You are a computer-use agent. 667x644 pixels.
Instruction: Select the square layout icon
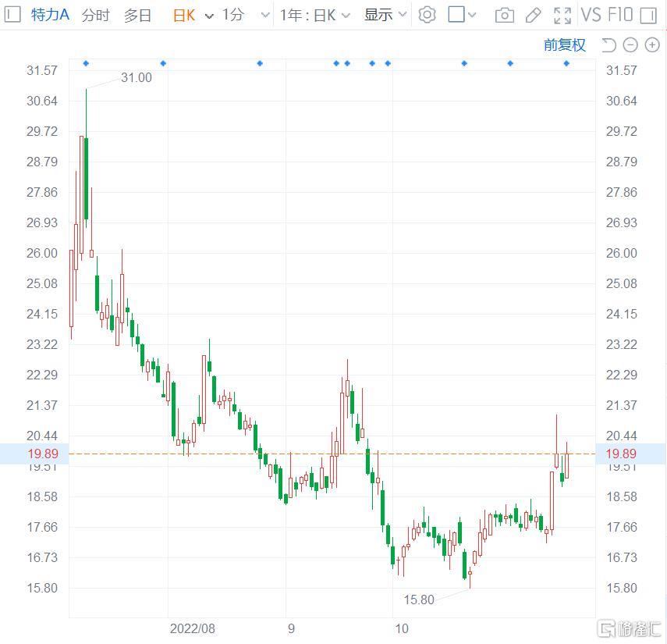[x=456, y=15]
